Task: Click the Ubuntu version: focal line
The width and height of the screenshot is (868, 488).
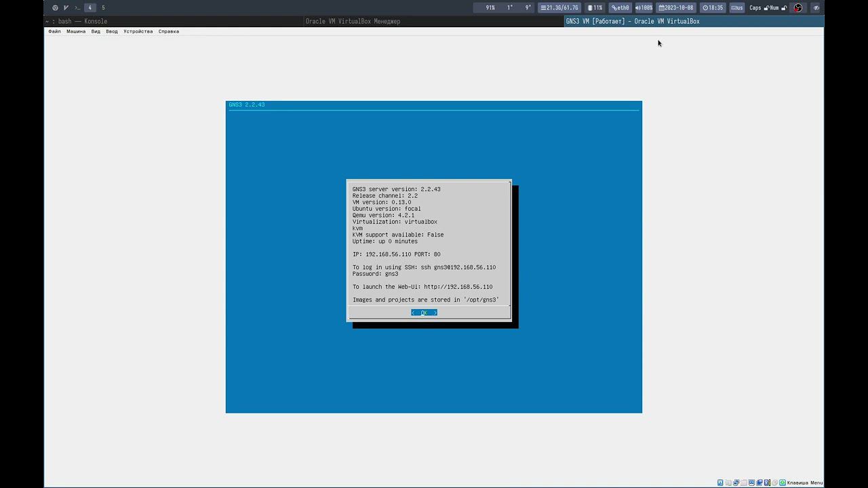Action: (x=387, y=209)
